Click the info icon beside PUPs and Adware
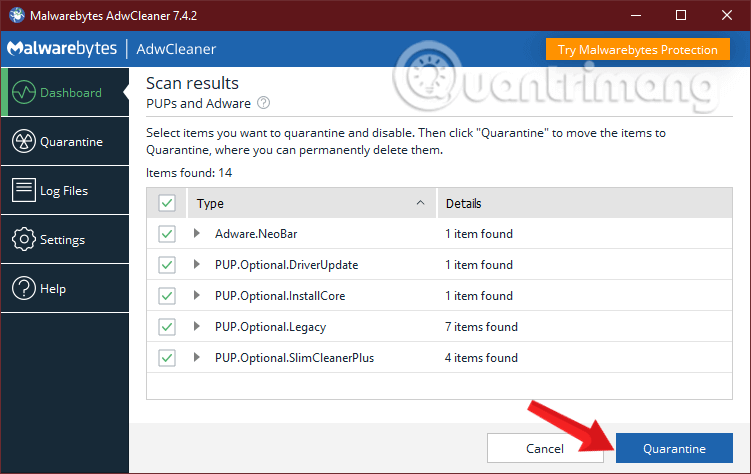Viewport: 751px width, 474px height. (x=263, y=102)
